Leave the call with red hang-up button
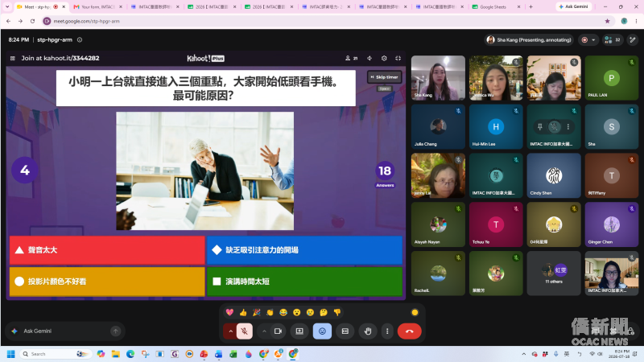Viewport: 644px width, 362px height. pos(410,331)
